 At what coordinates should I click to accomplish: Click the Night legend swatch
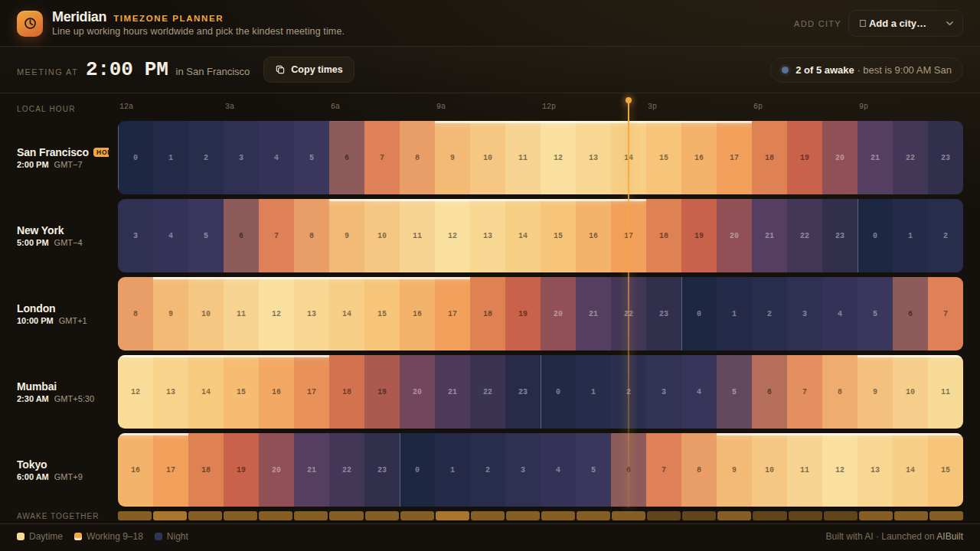158,536
